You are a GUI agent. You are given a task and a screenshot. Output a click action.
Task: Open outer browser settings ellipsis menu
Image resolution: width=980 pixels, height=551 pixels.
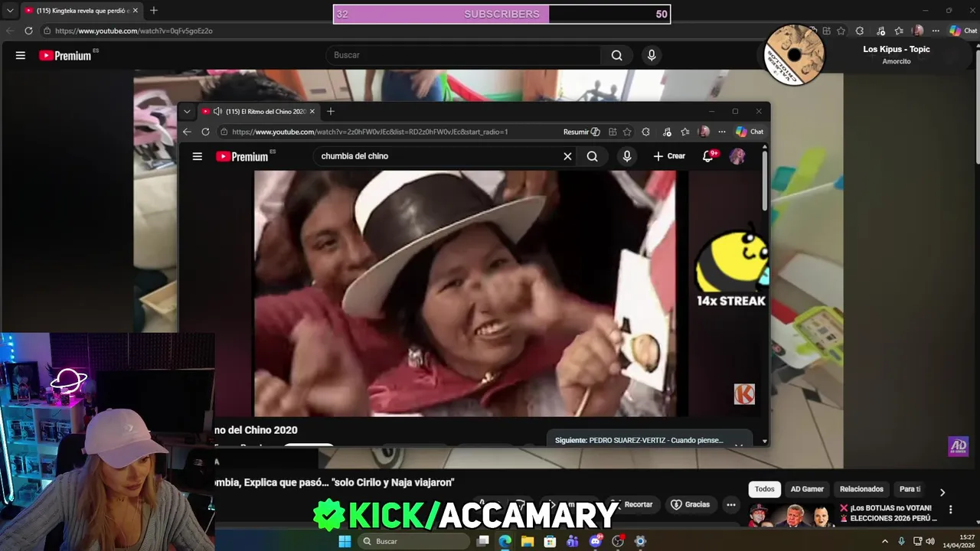point(936,31)
